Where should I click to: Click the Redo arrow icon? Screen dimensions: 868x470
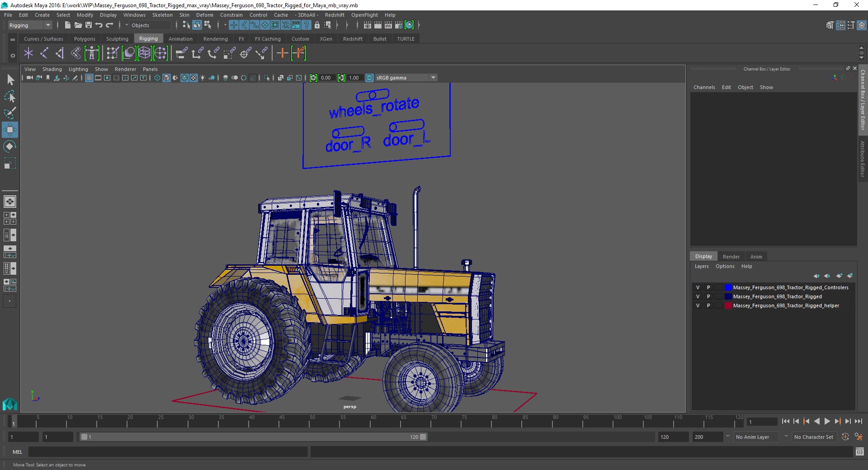(x=109, y=25)
